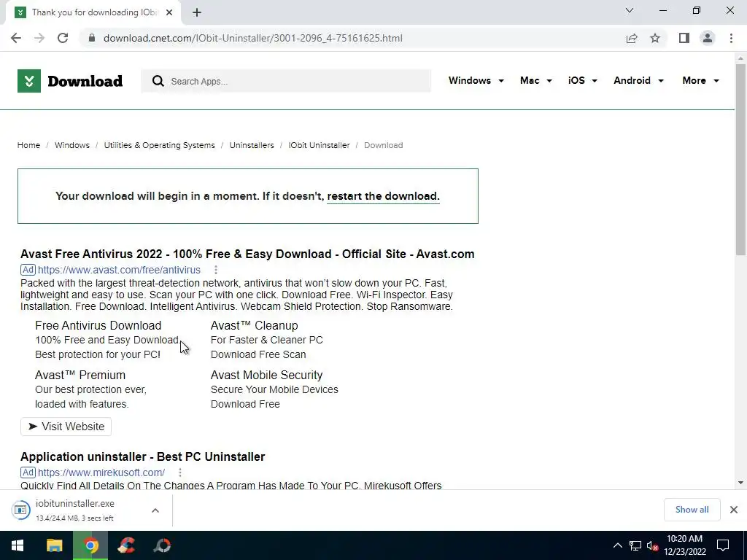The image size is (747, 560).
Task: Click the green Download logo icon
Action: coord(29,81)
